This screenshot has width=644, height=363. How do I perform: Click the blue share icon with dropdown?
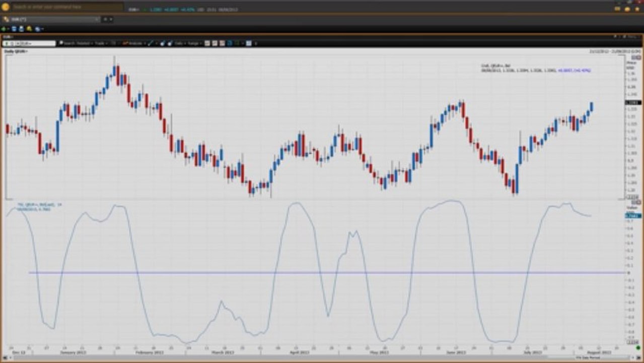click(x=38, y=29)
